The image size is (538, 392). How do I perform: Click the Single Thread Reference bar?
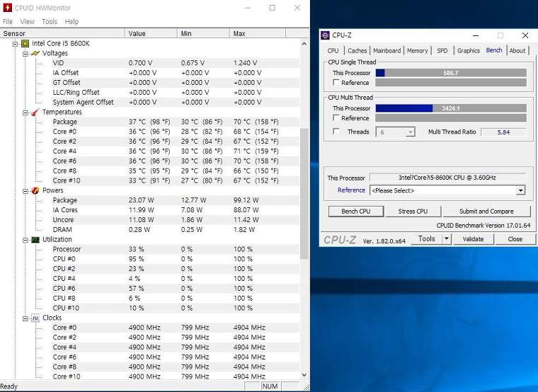point(451,82)
